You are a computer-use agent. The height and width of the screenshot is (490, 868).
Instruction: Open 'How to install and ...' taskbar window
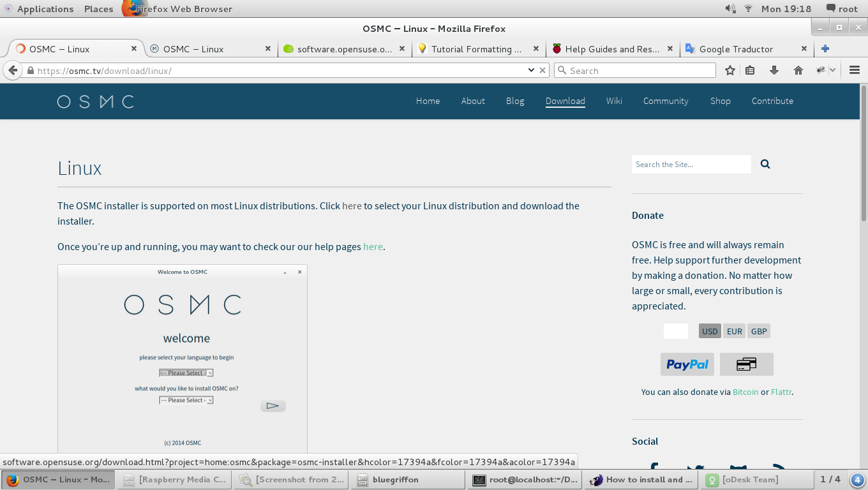point(642,480)
